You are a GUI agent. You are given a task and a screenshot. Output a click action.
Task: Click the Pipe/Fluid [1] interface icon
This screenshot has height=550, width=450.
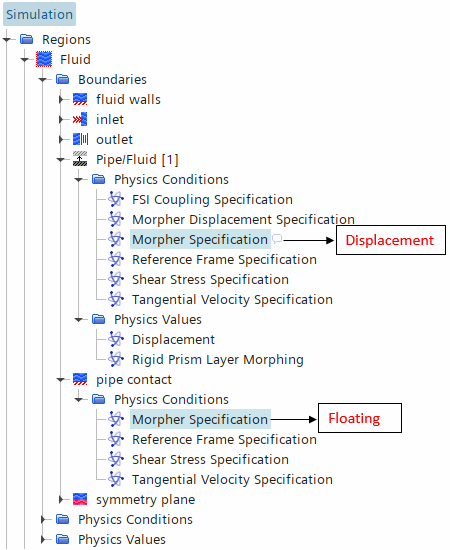(x=80, y=159)
